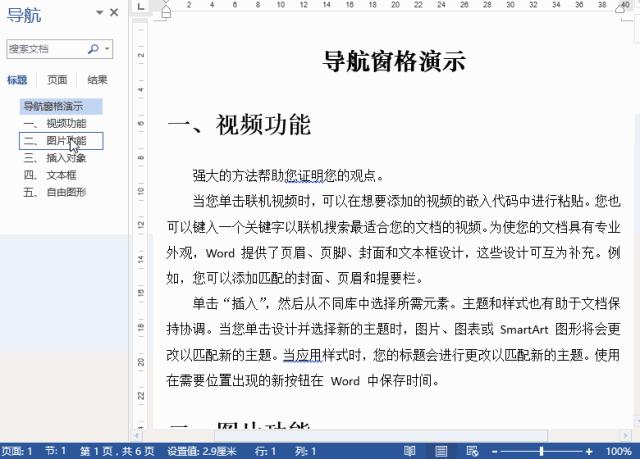The height and width of the screenshot is (459, 640).
Task: Select heading 导航窗格演示 in navigation list
Action: (61, 106)
